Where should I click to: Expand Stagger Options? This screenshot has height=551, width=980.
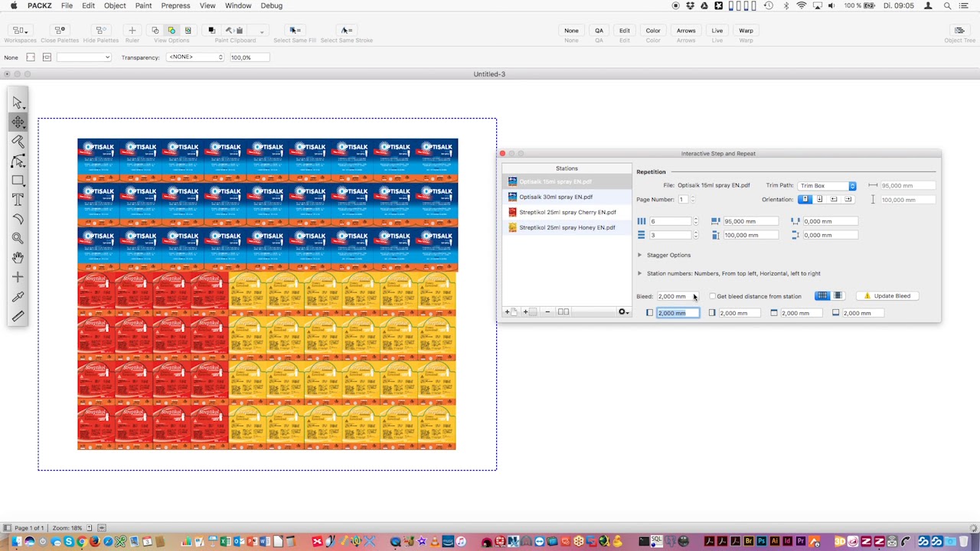point(640,255)
